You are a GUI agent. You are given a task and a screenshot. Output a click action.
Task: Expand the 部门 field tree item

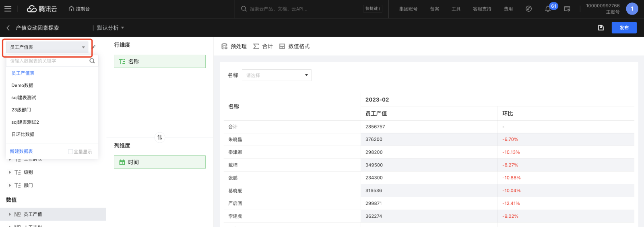(10, 185)
